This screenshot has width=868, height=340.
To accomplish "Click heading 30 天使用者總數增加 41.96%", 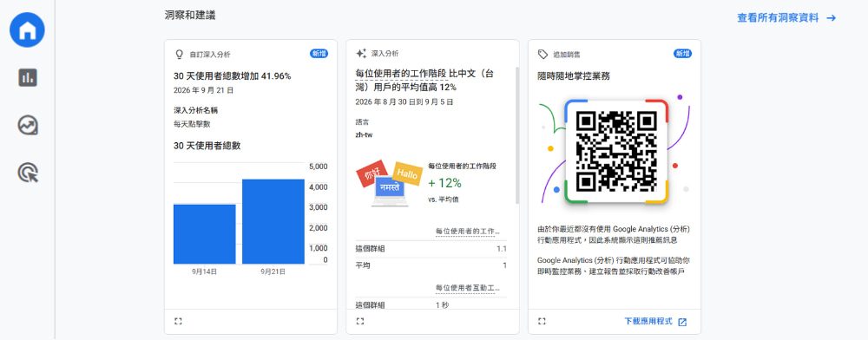I will pos(232,76).
